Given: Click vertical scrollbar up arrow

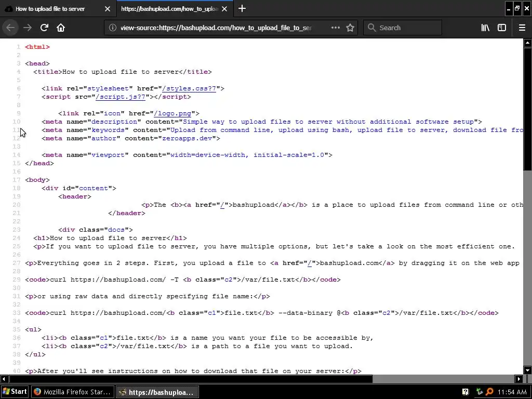Looking at the screenshot, I should point(527,43).
